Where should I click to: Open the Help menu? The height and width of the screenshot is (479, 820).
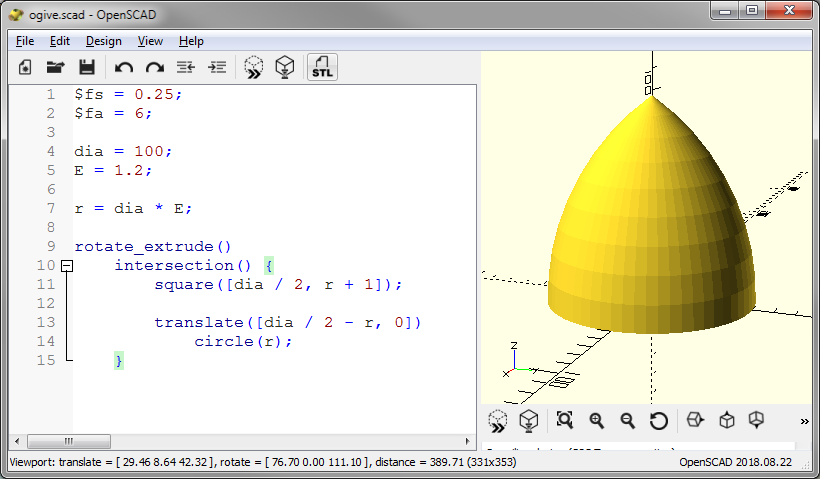point(191,41)
